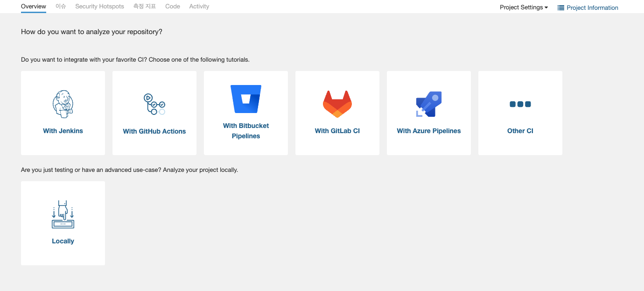Choose the With GitHub Actions label
This screenshot has height=291, width=644.
(154, 131)
